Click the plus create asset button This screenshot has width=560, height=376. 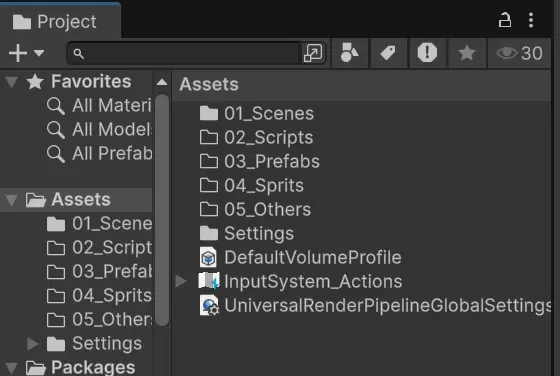(18, 53)
